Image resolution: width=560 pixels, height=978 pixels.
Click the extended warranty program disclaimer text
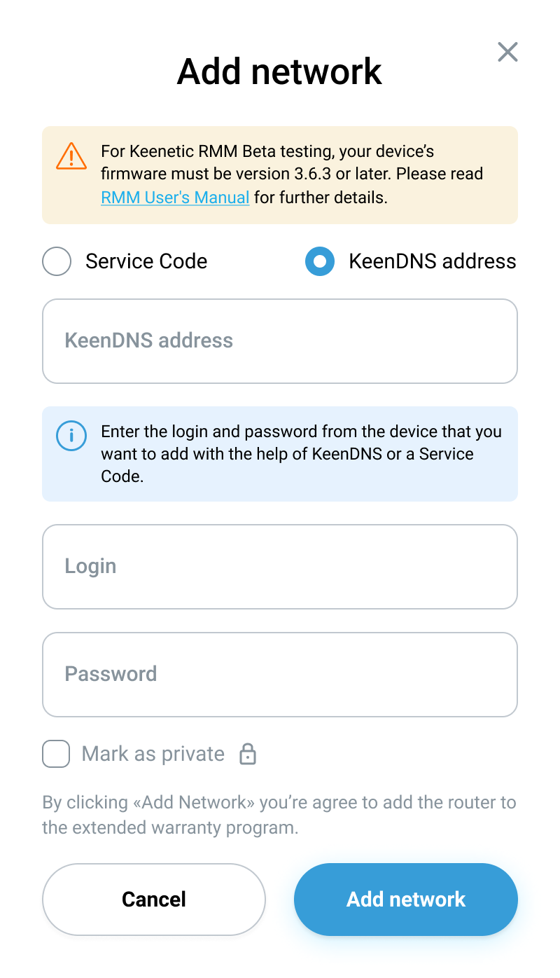click(x=279, y=815)
